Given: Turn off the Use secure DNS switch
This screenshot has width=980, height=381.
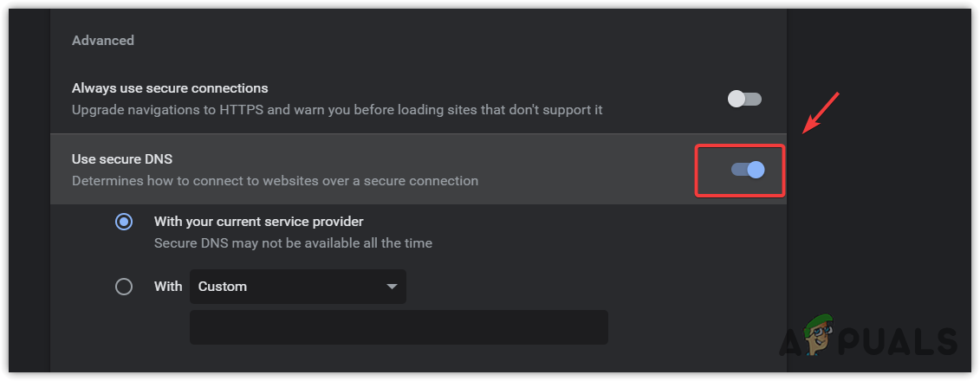Looking at the screenshot, I should pos(748,170).
